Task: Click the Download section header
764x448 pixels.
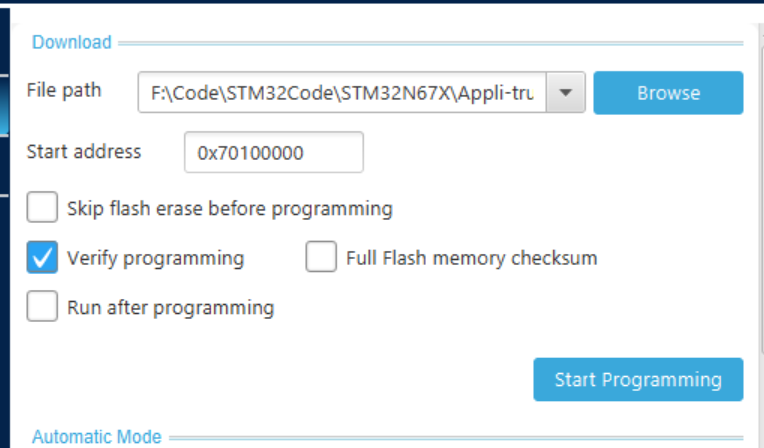Action: point(72,42)
